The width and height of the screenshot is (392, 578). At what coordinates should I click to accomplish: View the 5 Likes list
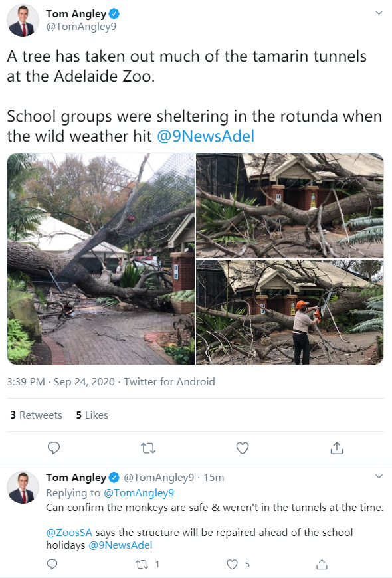pos(92,415)
